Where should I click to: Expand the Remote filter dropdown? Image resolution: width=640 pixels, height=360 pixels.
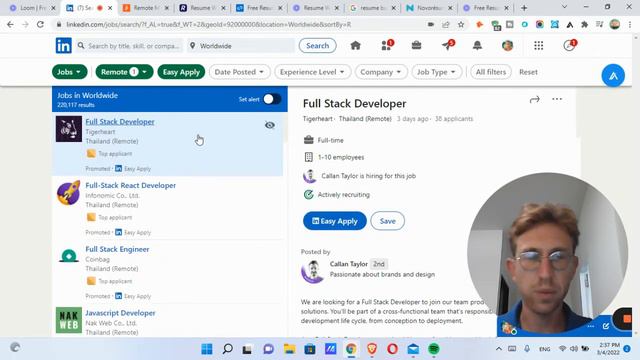(124, 72)
